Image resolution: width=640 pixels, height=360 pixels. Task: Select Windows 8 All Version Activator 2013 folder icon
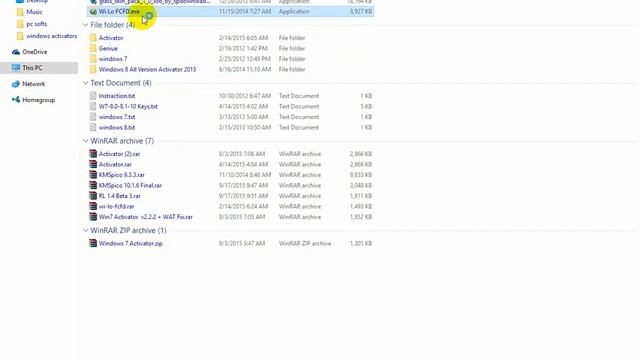tap(93, 69)
